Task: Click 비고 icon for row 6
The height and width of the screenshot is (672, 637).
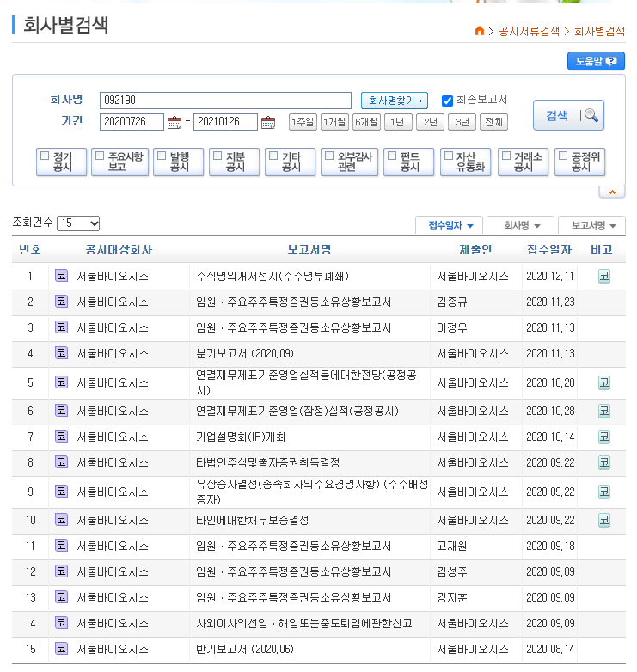Action: click(x=604, y=412)
